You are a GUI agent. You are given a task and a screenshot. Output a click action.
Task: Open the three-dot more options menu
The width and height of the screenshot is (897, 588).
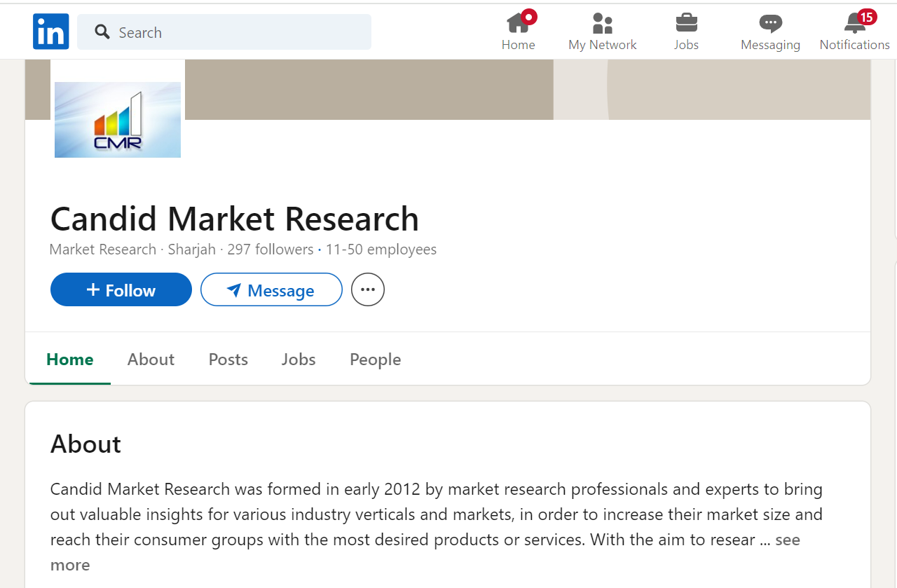click(368, 290)
